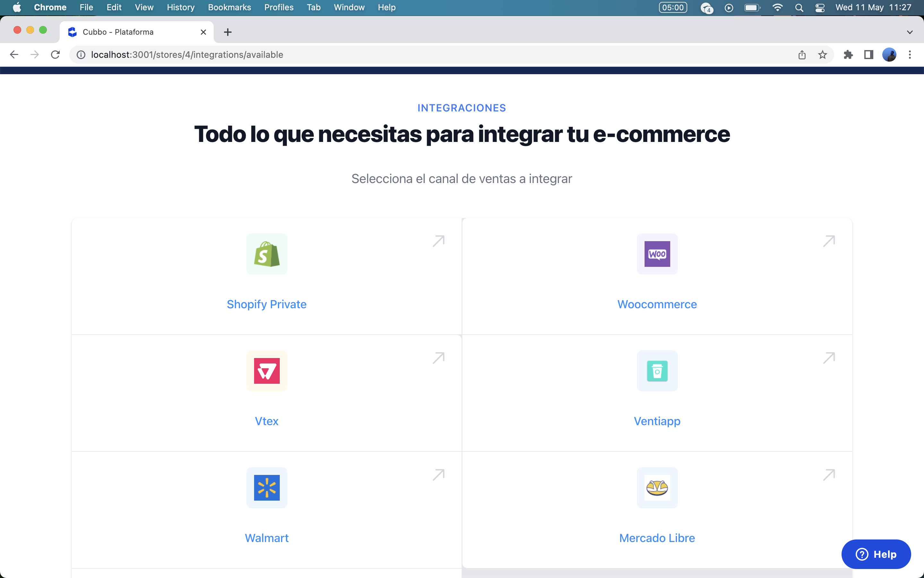Reload the page
Image resolution: width=924 pixels, height=578 pixels.
56,55
